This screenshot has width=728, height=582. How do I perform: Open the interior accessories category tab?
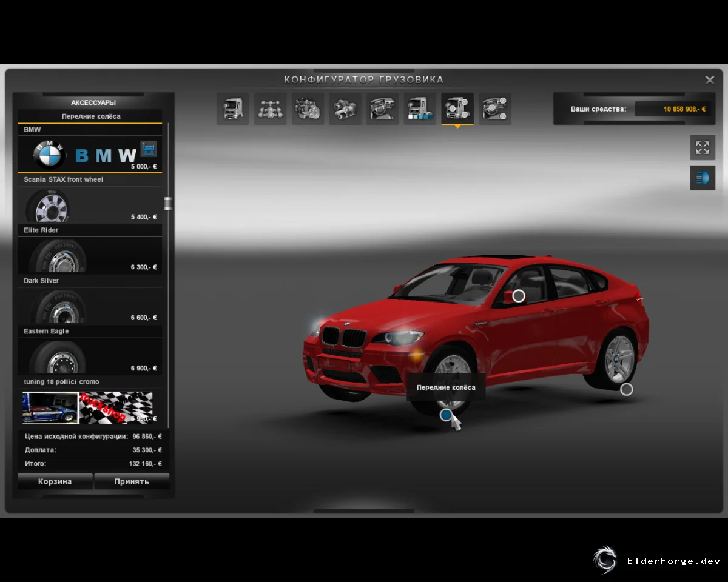(x=495, y=109)
